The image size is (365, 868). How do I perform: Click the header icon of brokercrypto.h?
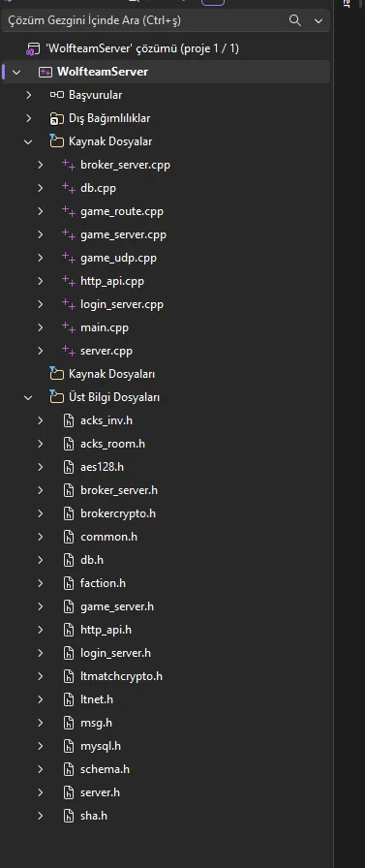coord(69,513)
